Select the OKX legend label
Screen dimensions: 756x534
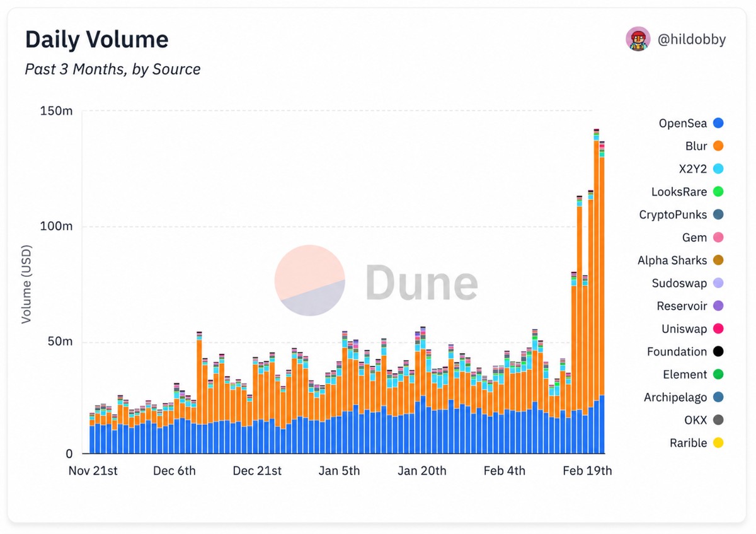(696, 420)
